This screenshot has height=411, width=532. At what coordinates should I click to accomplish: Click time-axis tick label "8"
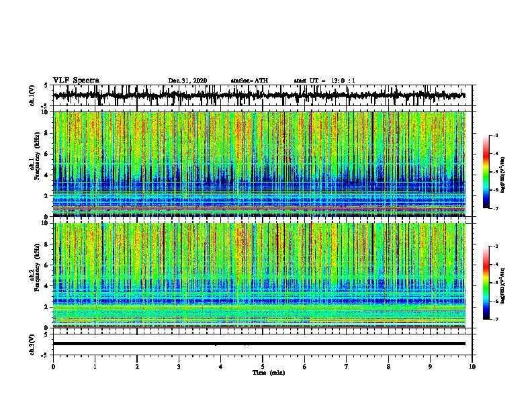pyautogui.click(x=388, y=367)
